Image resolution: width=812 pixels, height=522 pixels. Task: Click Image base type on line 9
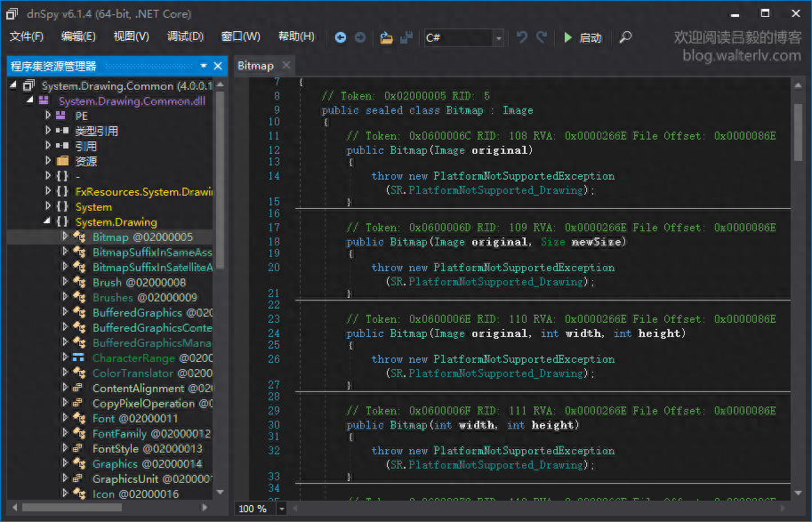(518, 110)
